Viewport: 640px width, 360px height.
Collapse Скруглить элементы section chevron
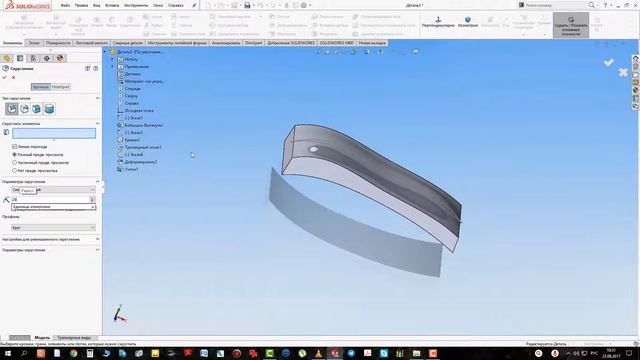[x=98, y=123]
